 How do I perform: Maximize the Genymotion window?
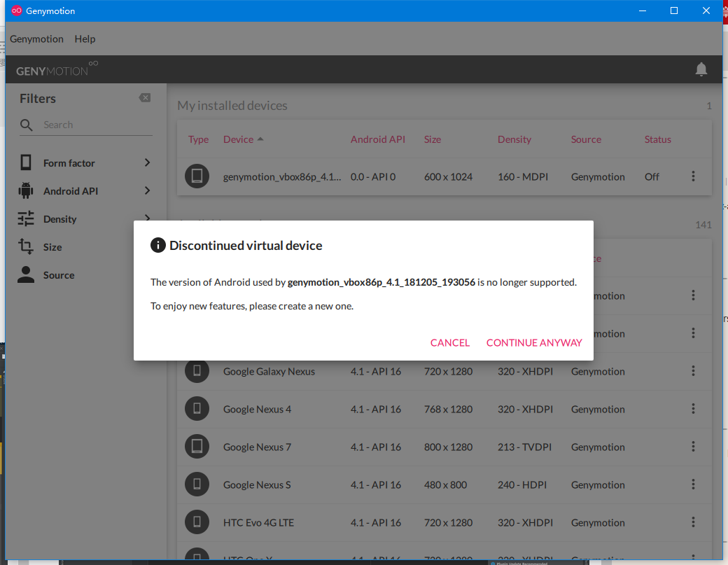[x=673, y=11]
